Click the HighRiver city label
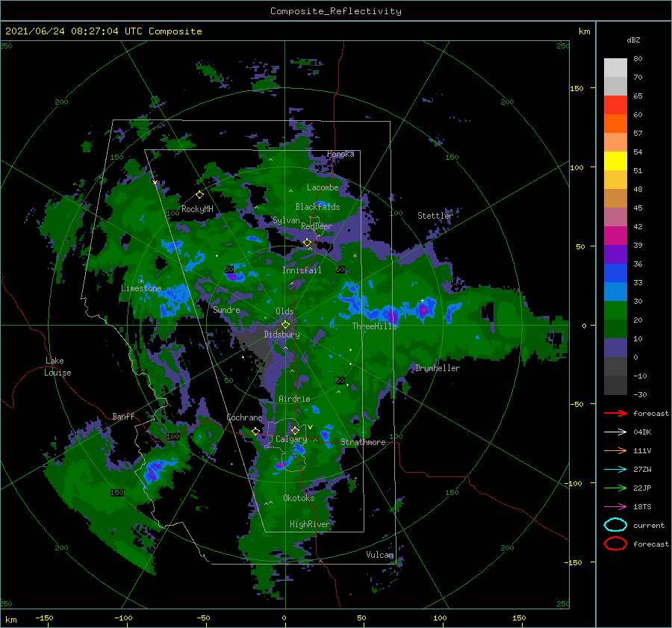This screenshot has height=628, width=672. [x=310, y=524]
